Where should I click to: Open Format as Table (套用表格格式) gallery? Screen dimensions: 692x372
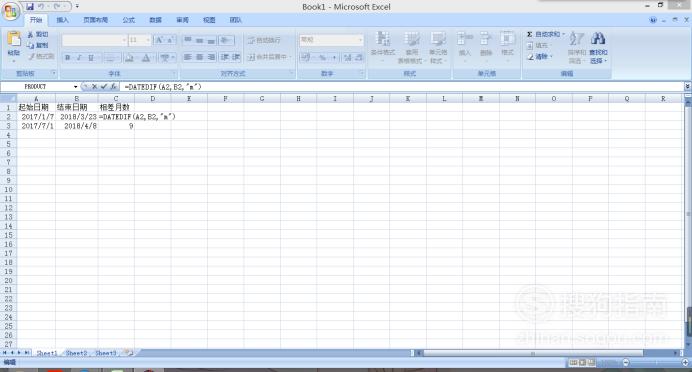pos(411,47)
